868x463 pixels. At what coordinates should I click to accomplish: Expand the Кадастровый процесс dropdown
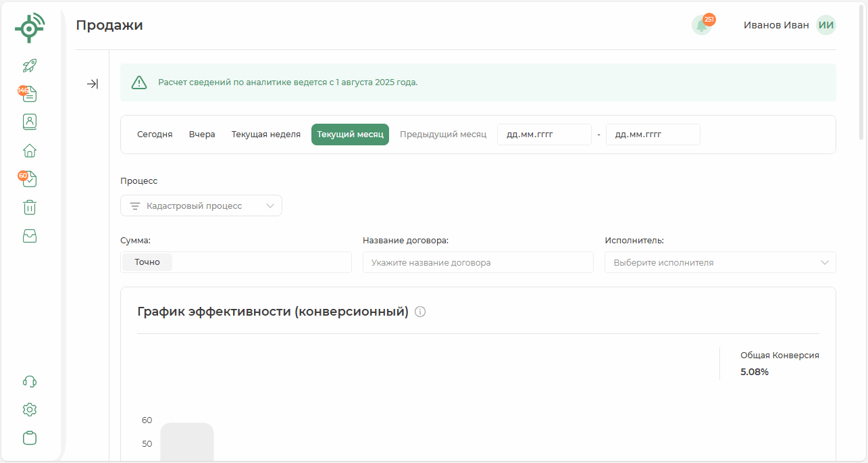click(201, 206)
